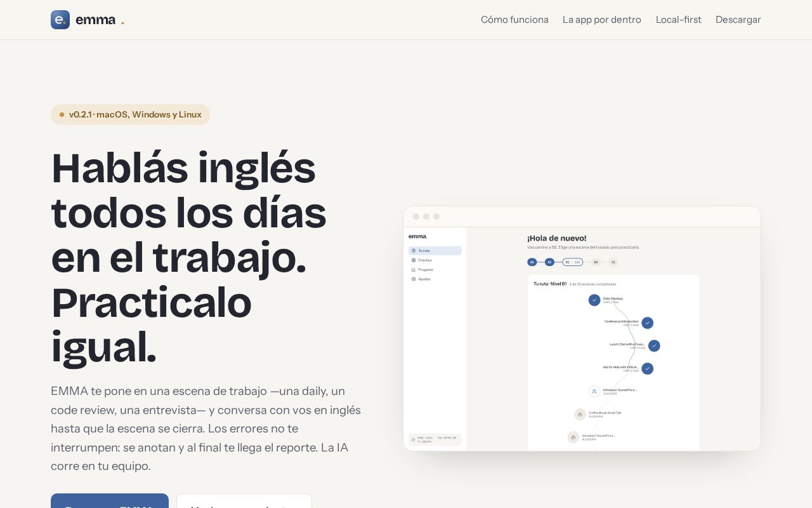Click the Coffee Break Small Talk label

(x=605, y=413)
